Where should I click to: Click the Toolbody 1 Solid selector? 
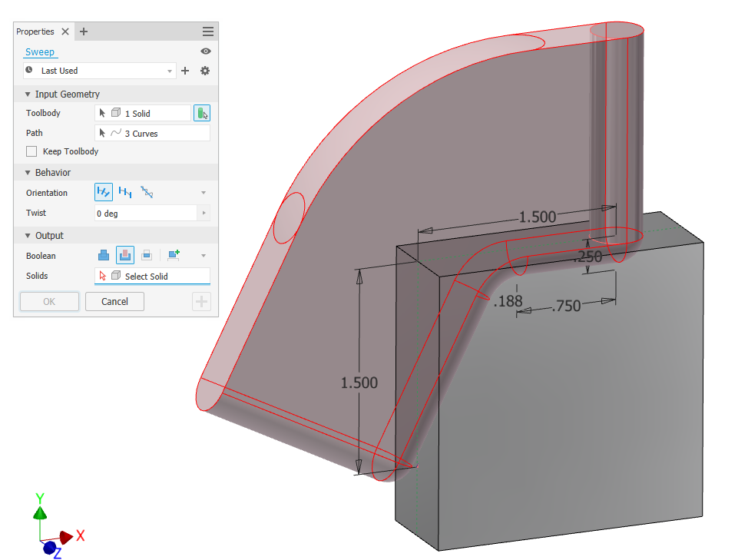point(143,113)
